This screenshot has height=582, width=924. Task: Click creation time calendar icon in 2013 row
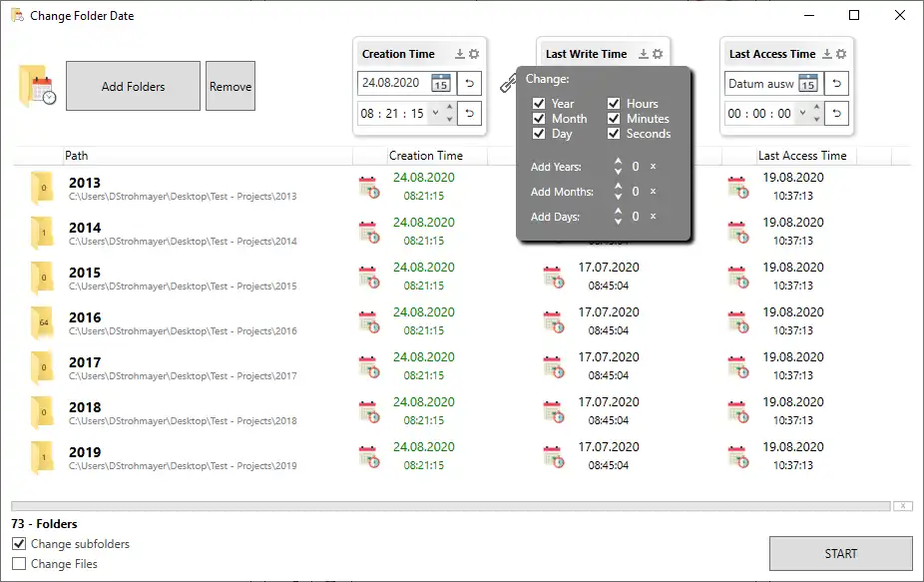pyautogui.click(x=369, y=187)
